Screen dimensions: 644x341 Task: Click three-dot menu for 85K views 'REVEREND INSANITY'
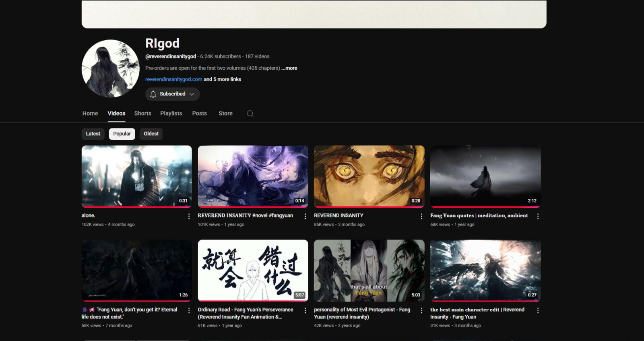421,216
